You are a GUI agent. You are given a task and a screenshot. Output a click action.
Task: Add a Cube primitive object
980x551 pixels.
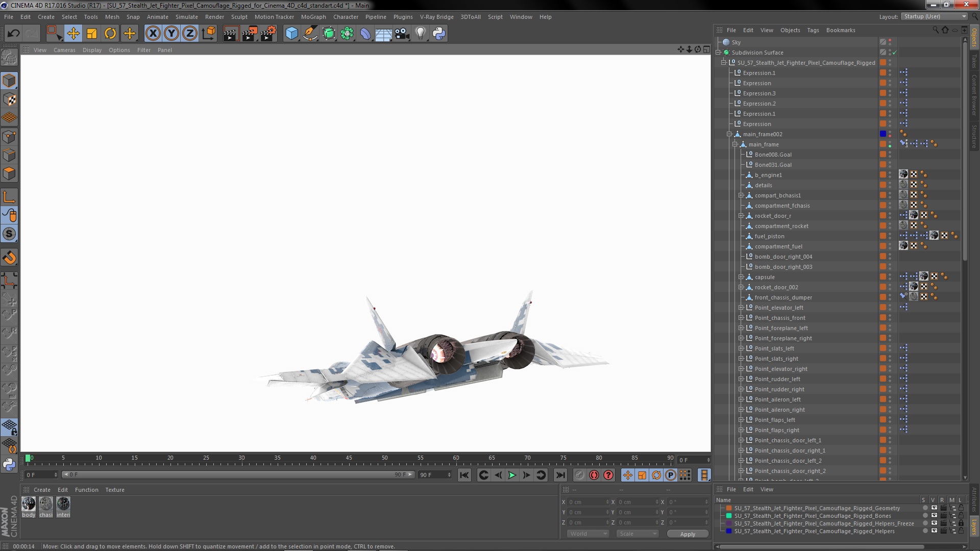pyautogui.click(x=291, y=34)
